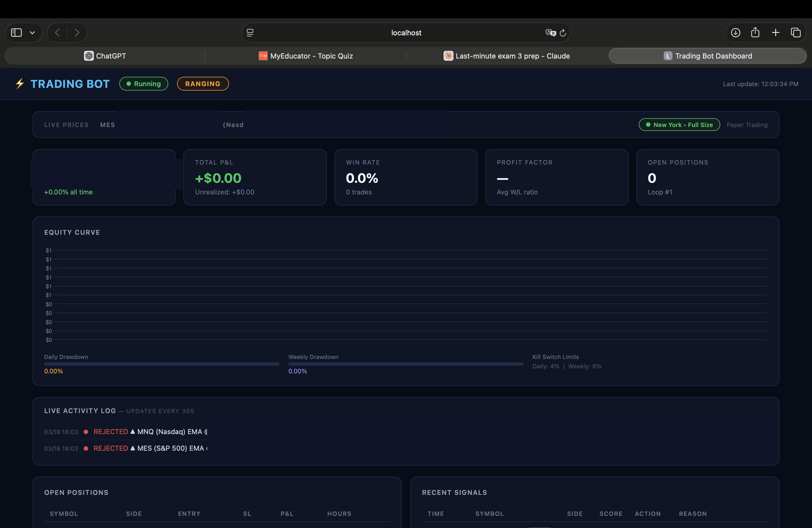Toggle the Running status badge
Image resolution: width=812 pixels, height=528 pixels.
click(144, 84)
